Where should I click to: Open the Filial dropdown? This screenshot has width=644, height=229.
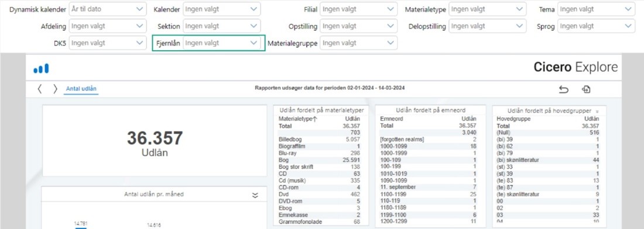358,9
